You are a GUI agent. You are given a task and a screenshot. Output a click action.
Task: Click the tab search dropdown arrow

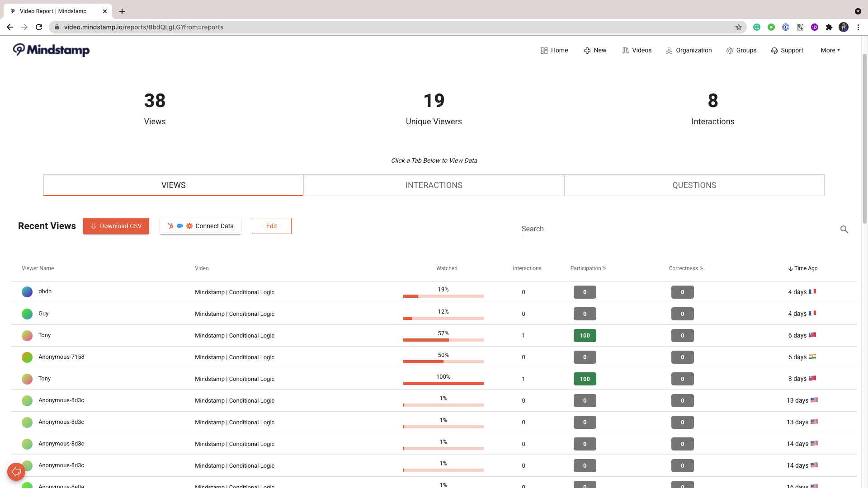858,11
